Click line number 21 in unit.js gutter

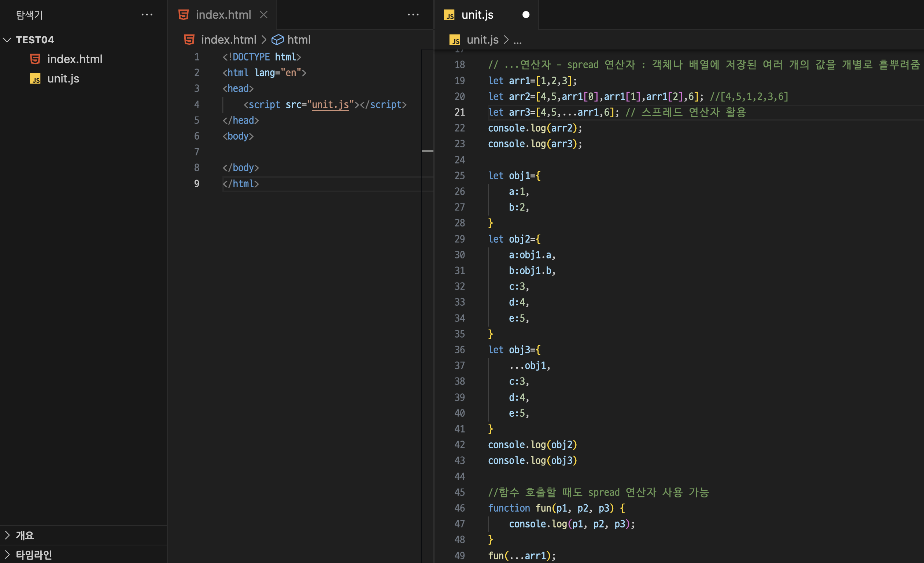coord(460,112)
